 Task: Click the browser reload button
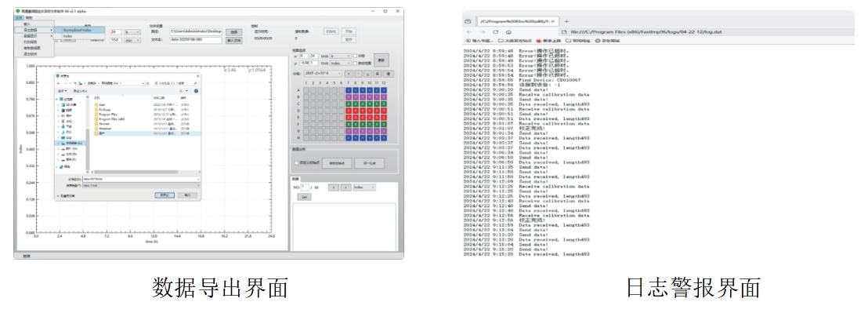(496, 32)
